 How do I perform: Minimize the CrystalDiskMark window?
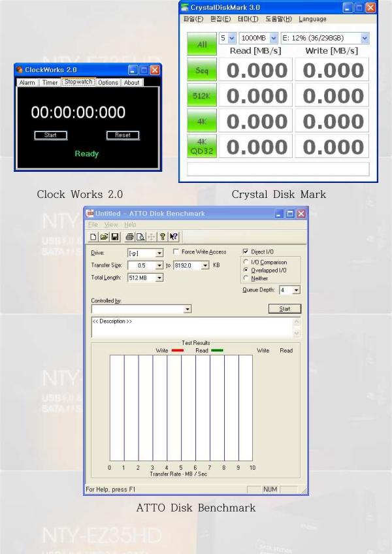(x=348, y=7)
